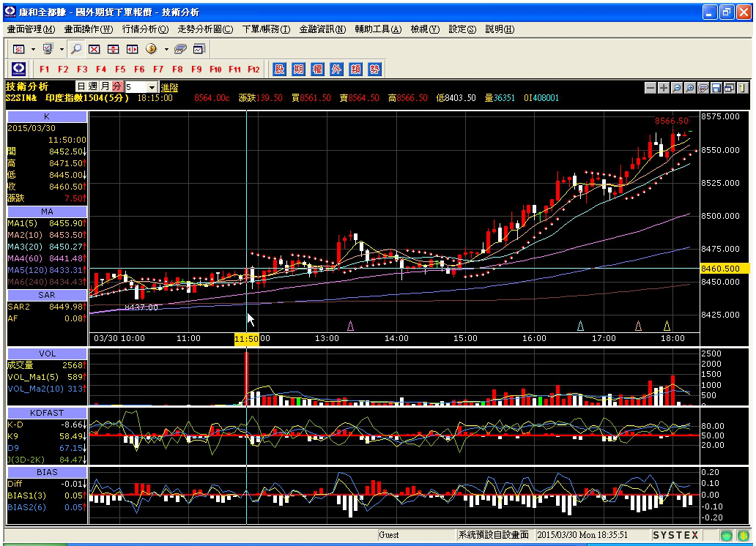
Task: Click the VOL panel header
Action: 47,354
